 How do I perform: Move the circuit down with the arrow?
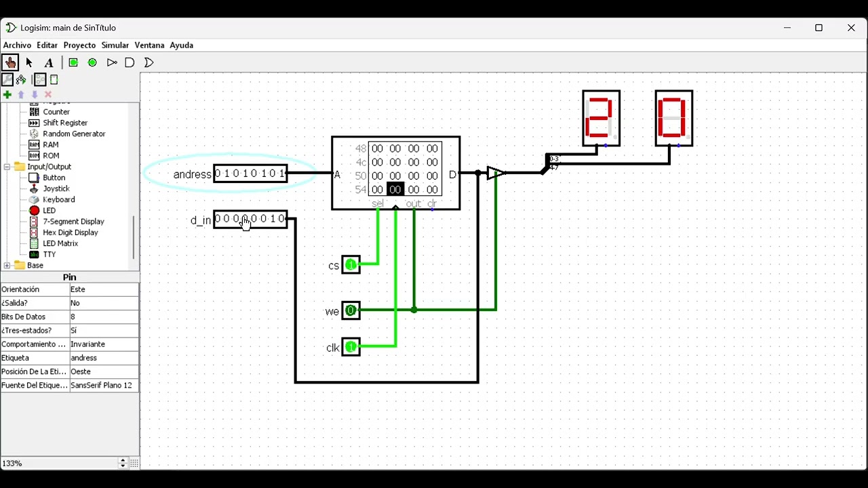coord(35,94)
